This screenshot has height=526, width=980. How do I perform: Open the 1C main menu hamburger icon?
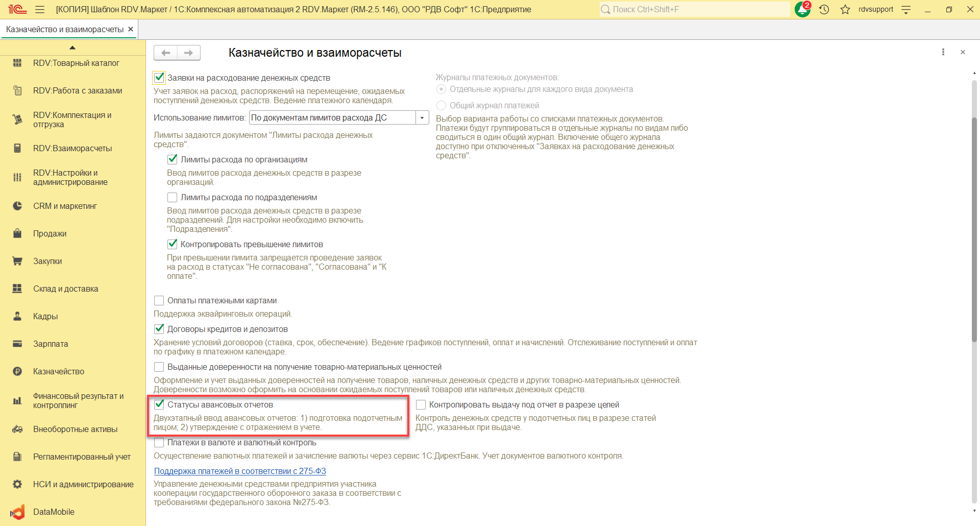pyautogui.click(x=40, y=9)
